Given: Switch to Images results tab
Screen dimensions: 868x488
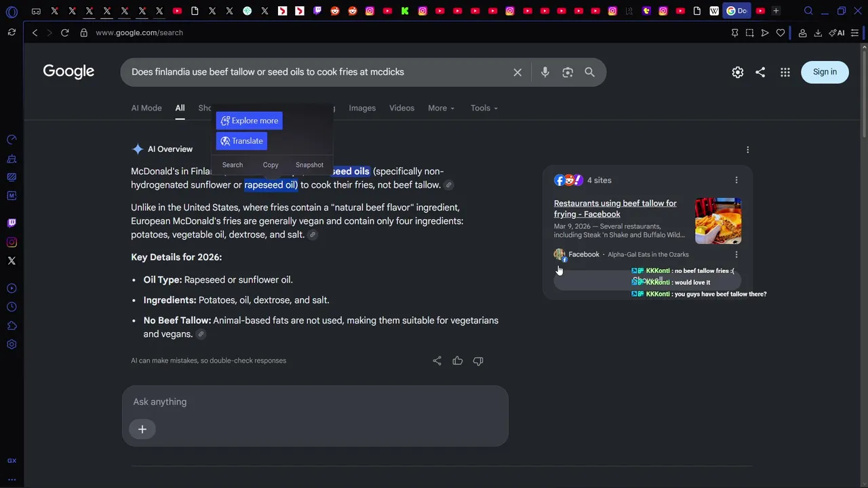Looking at the screenshot, I should point(362,108).
